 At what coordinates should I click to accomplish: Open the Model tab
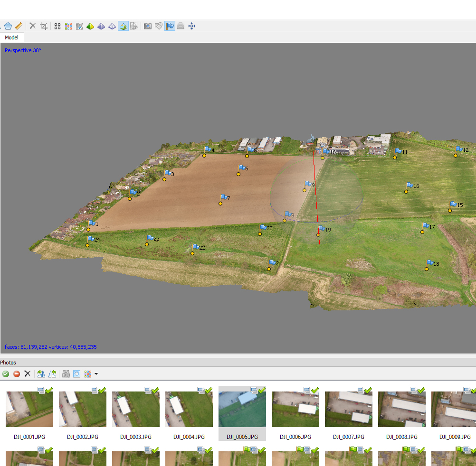[11, 37]
